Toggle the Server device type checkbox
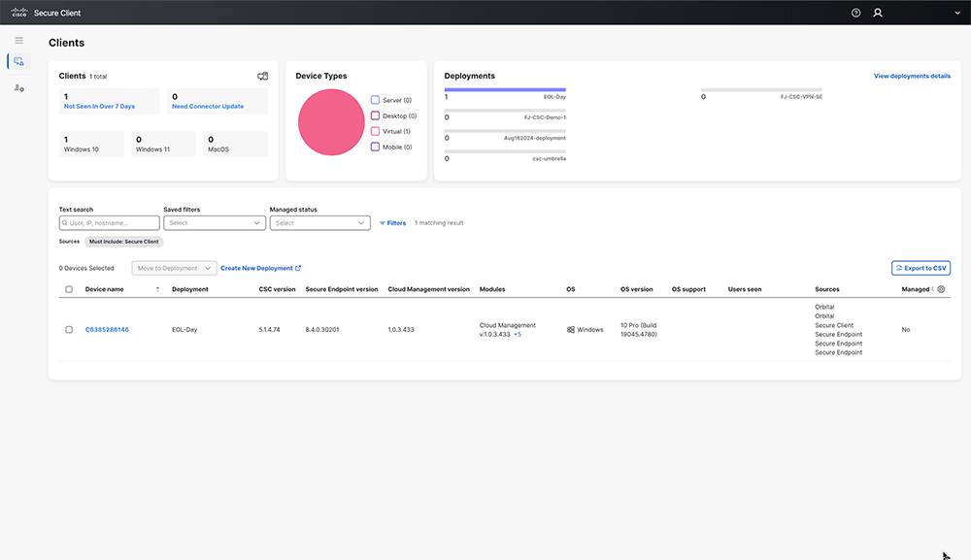Screen dimensions: 971x560 pyautogui.click(x=375, y=100)
